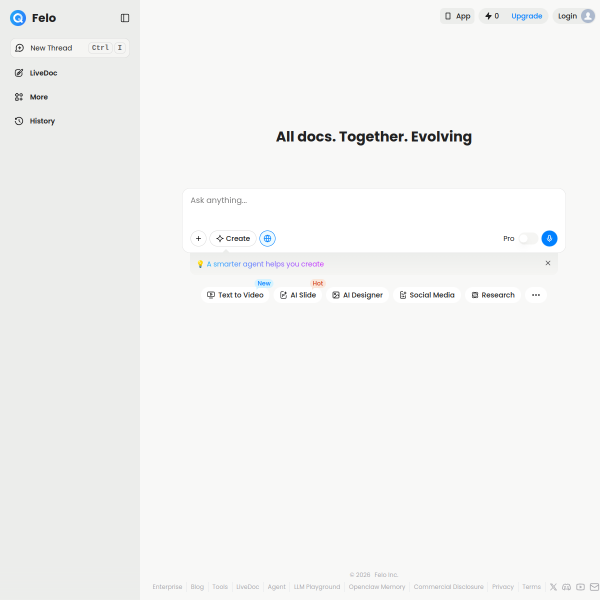Open the Commercial Disclosure footer link

point(448,587)
